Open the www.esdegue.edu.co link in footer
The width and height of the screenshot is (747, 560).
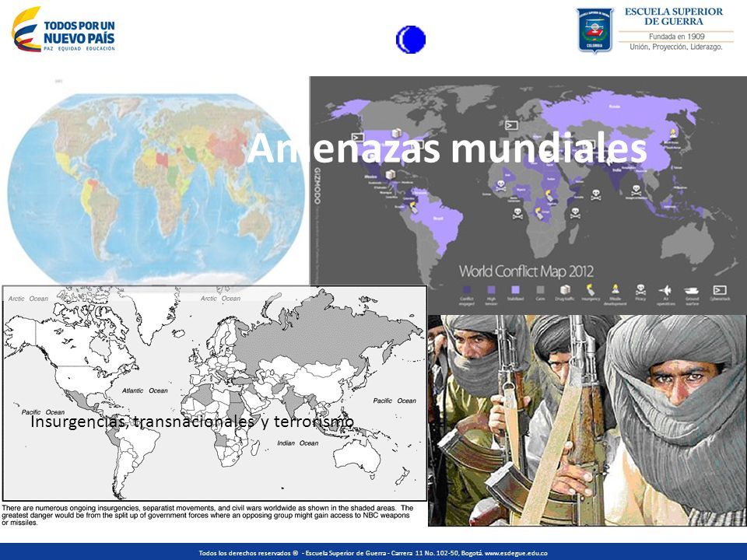click(516, 553)
